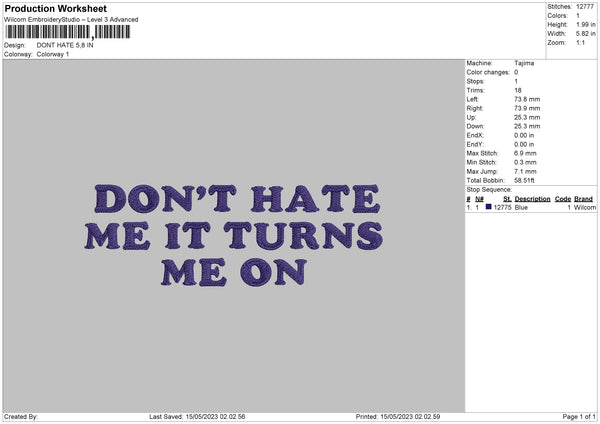Click the Total Bobbin value 58.51ft

coord(524,180)
